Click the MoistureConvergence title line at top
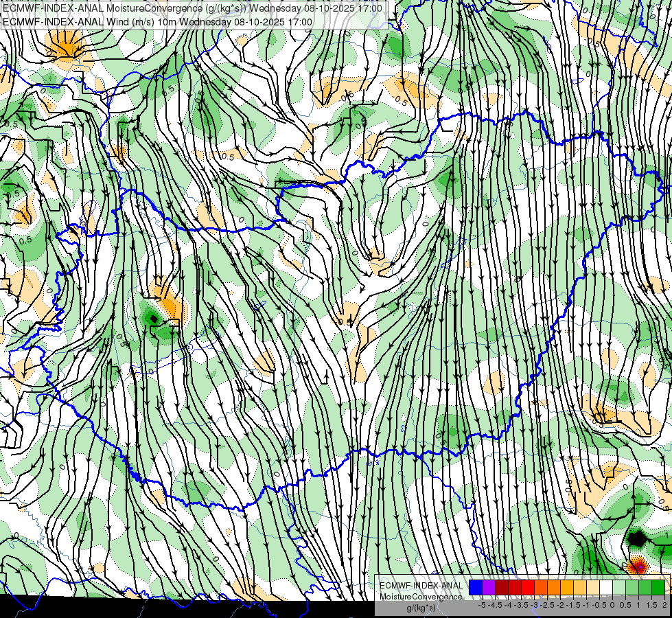This screenshot has width=672, height=618. [192, 8]
